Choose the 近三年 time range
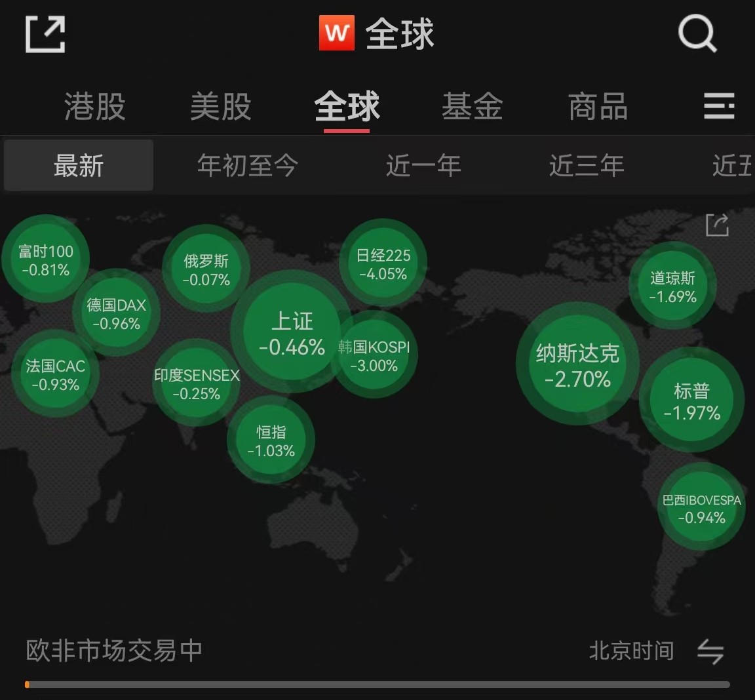755x700 pixels. pyautogui.click(x=587, y=165)
